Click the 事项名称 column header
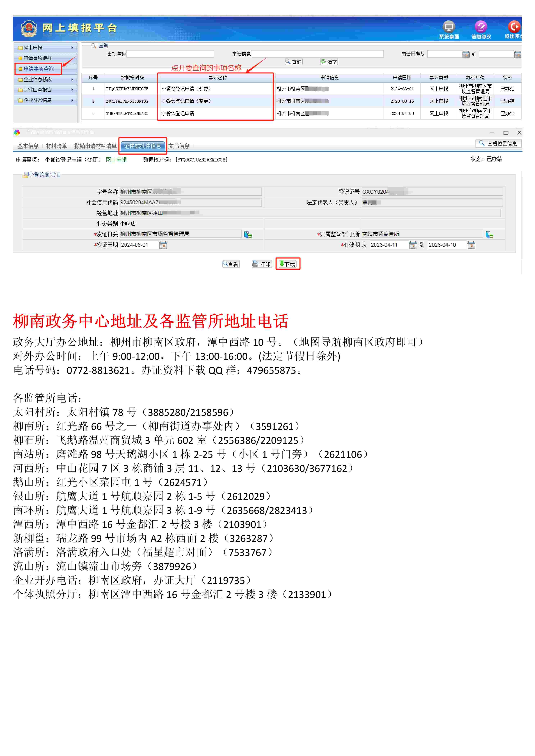This screenshot has width=535, height=756. pos(218,78)
